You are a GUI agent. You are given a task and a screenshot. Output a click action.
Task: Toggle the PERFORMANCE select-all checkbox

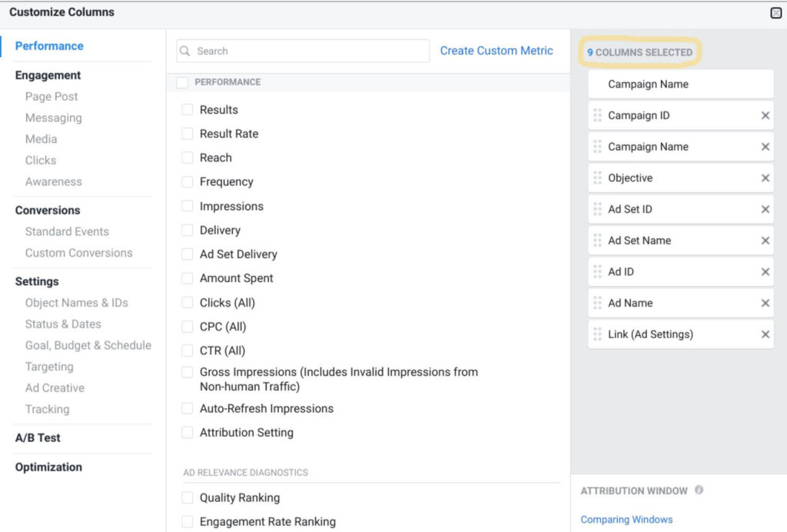182,81
